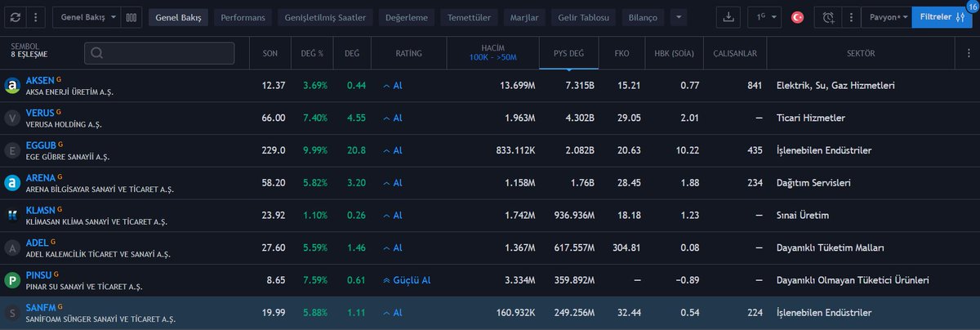Screen dimensions: 980x330
Task: Click the symbol search input field
Action: (159, 53)
